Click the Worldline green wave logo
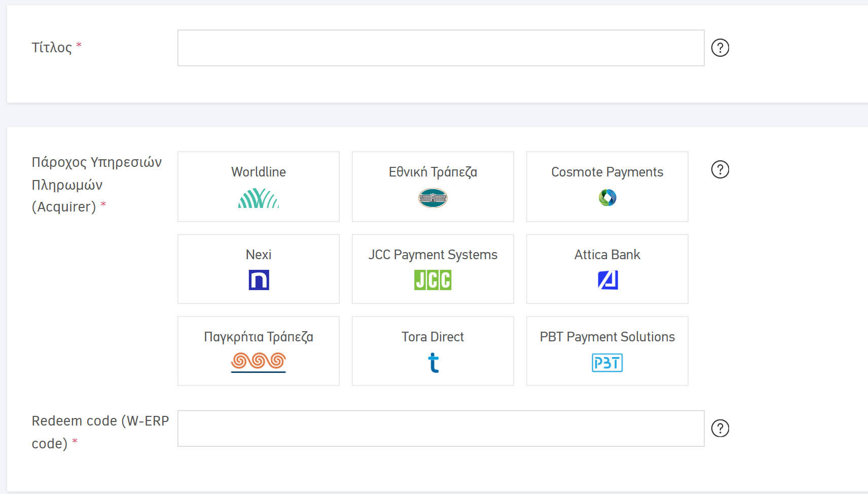This screenshot has width=868, height=494. click(x=259, y=198)
